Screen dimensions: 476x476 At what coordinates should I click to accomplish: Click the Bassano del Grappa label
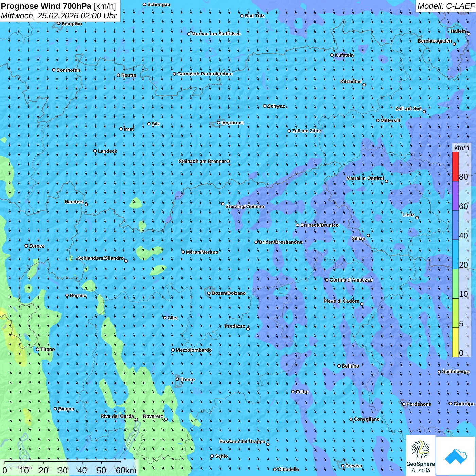[x=242, y=441]
